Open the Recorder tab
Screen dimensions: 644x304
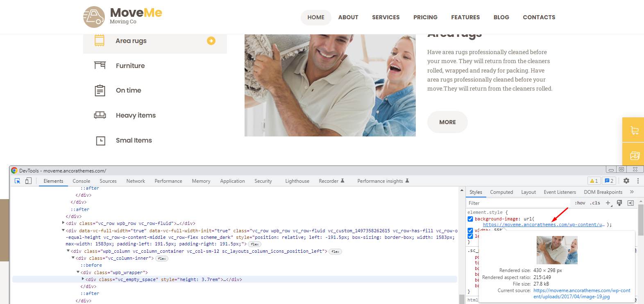331,181
